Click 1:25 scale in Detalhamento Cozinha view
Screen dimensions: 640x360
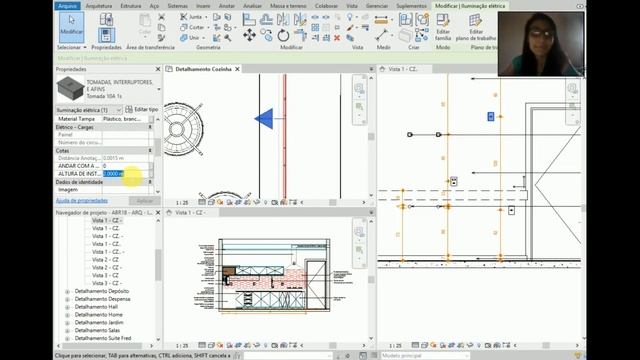tap(182, 203)
